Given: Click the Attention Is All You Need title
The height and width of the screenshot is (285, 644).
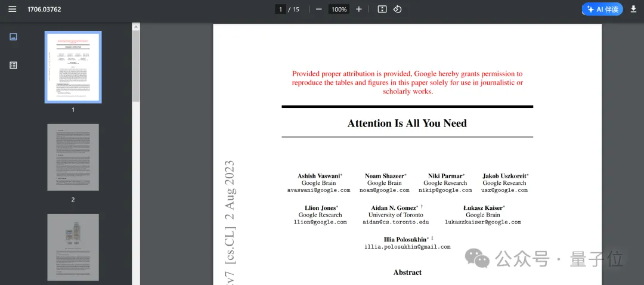Looking at the screenshot, I should pyautogui.click(x=407, y=123).
